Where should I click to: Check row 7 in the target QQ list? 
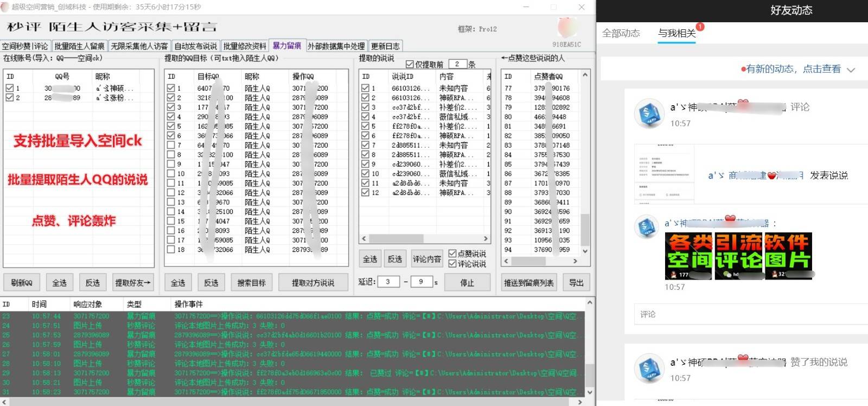point(171,145)
